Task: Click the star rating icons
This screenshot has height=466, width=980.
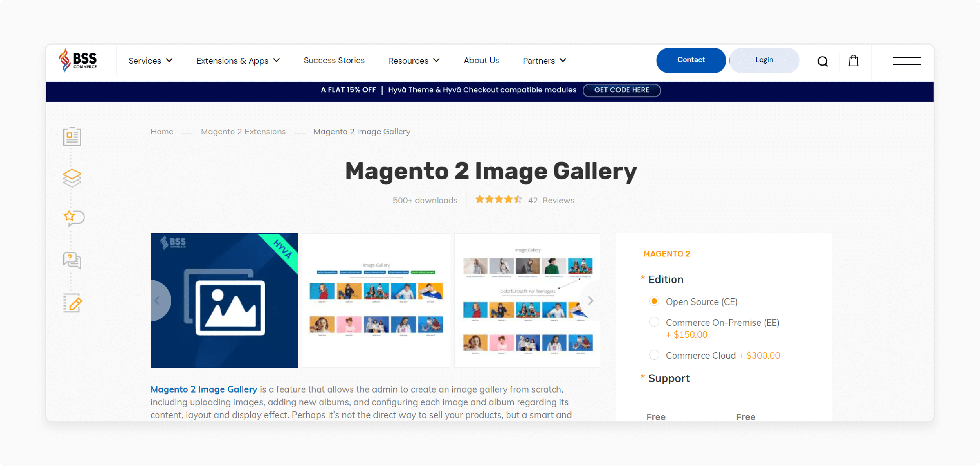Action: 498,200
